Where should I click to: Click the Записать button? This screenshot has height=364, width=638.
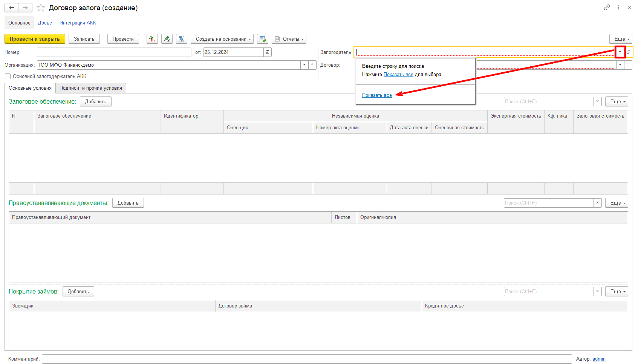pos(84,39)
